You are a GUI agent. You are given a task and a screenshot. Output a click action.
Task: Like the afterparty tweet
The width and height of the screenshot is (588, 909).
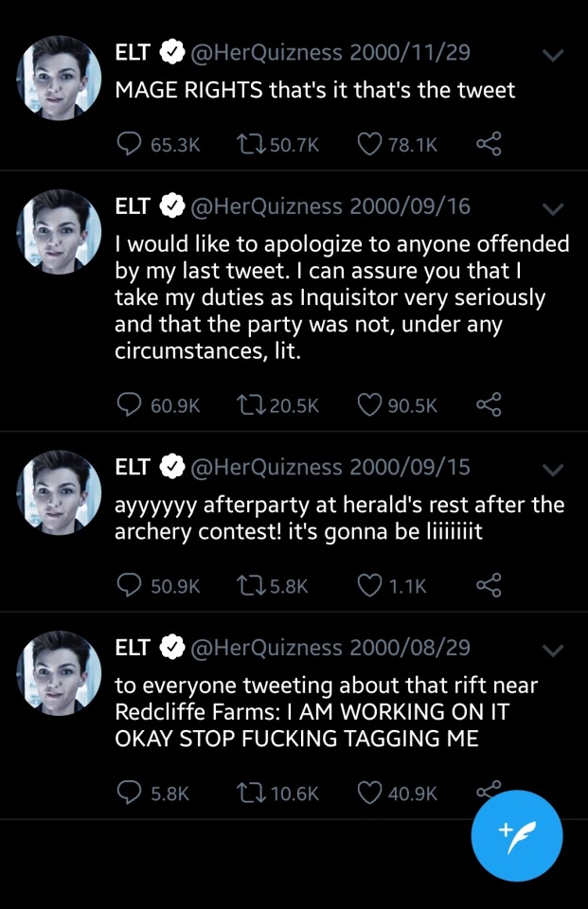[369, 586]
